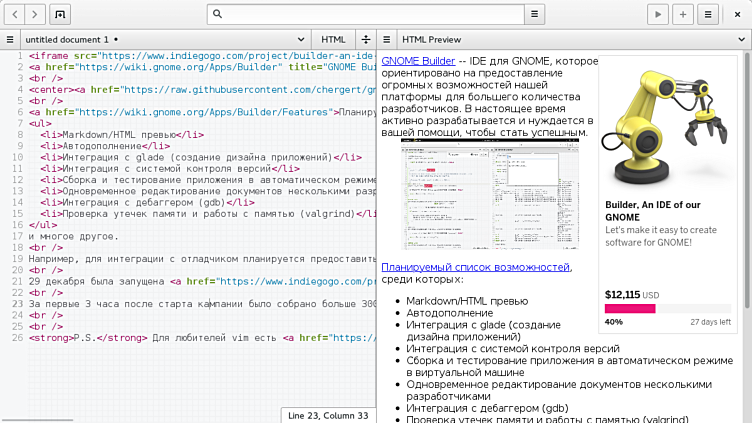Click the Автодополнение bullet in the preview

(449, 313)
